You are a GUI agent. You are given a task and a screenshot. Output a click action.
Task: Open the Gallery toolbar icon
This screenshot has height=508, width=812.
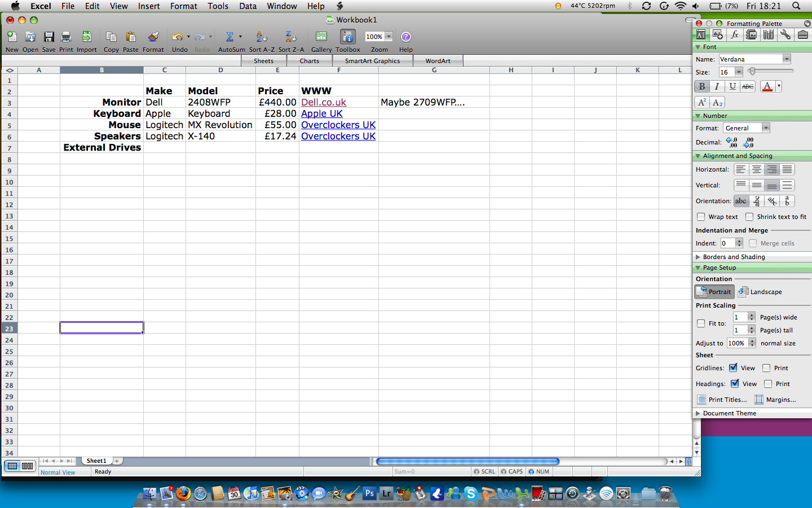[x=321, y=37]
